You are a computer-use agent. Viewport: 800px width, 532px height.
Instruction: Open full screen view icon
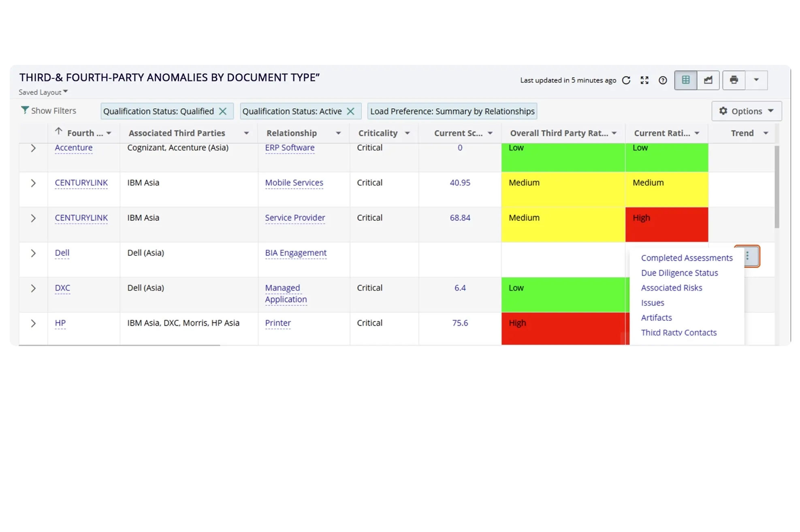644,80
